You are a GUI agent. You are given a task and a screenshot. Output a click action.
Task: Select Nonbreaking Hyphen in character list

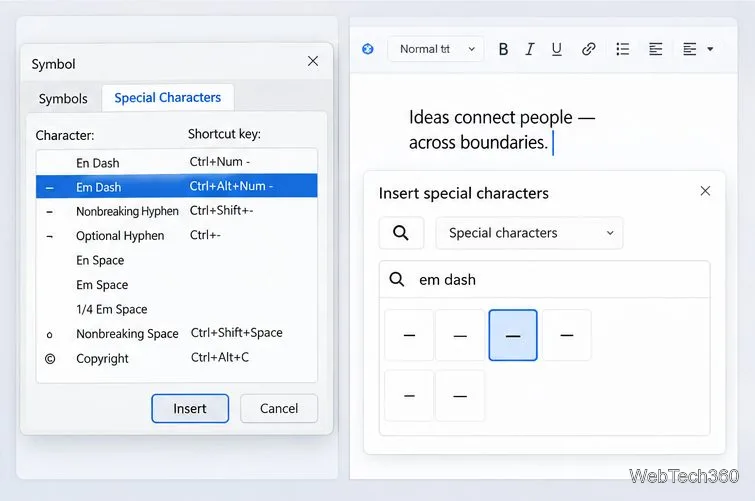[177, 211]
